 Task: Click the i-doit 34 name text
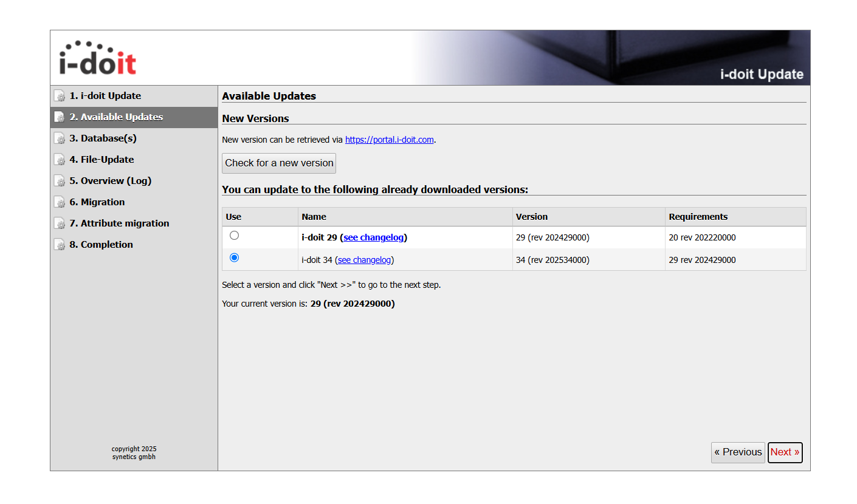click(x=317, y=260)
